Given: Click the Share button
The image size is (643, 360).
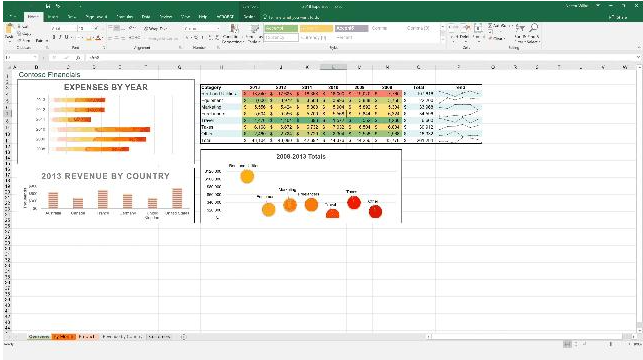Looking at the screenshot, I should tap(618, 17).
